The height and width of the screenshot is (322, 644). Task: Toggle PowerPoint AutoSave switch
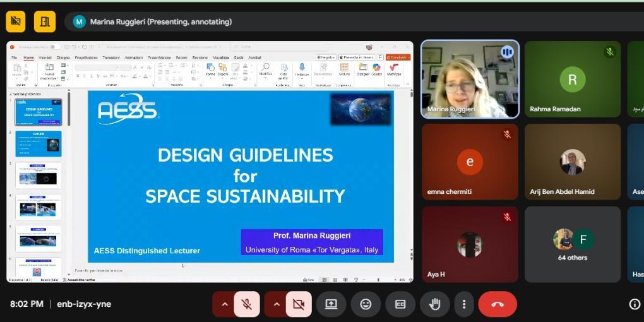tap(56, 47)
